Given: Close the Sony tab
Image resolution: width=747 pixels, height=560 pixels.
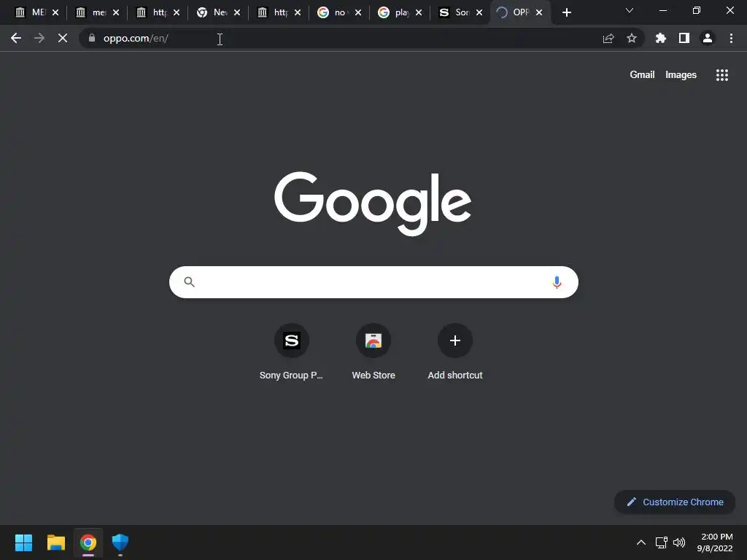Looking at the screenshot, I should point(479,12).
